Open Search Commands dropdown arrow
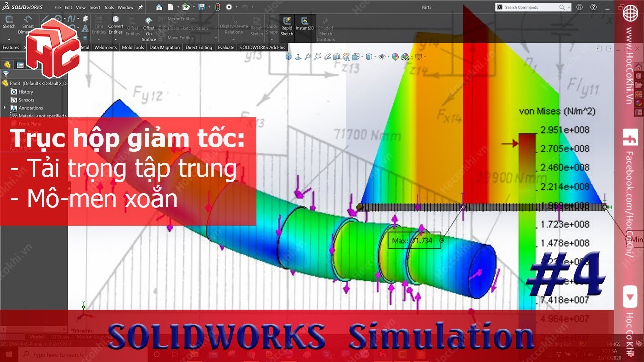This screenshot has height=362, width=644. (x=569, y=7)
